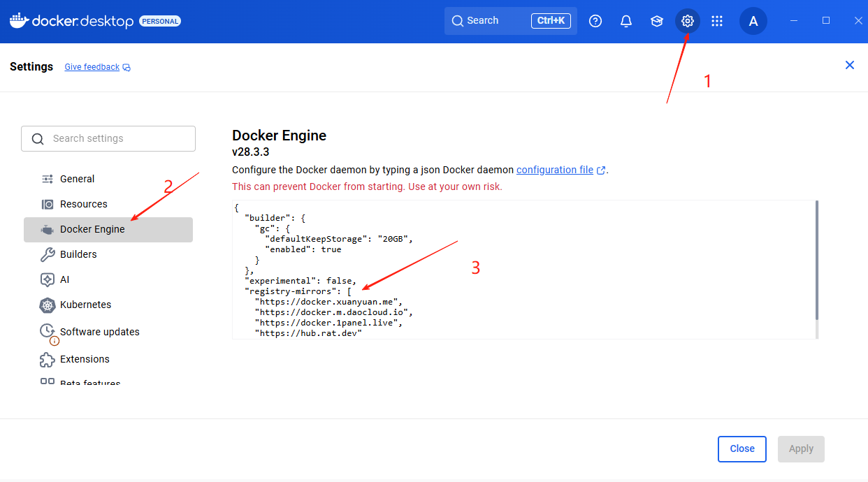
Task: Click the Builders wrench icon
Action: (x=47, y=254)
